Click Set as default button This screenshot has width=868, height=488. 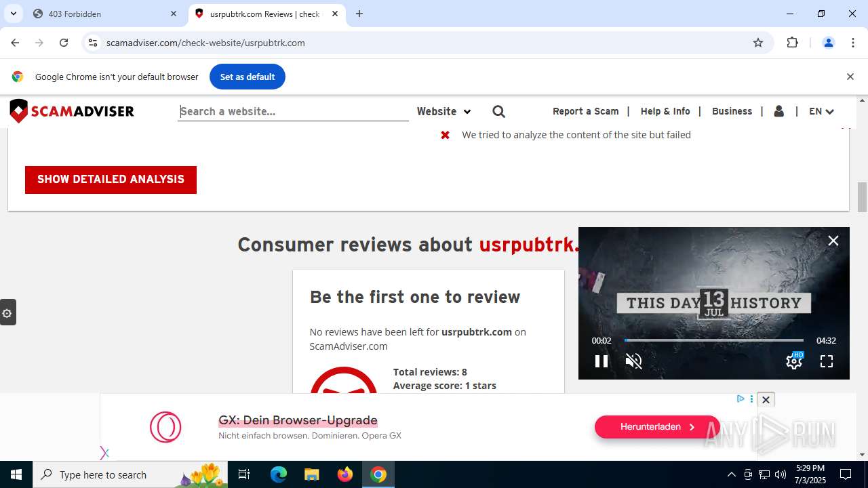click(248, 77)
